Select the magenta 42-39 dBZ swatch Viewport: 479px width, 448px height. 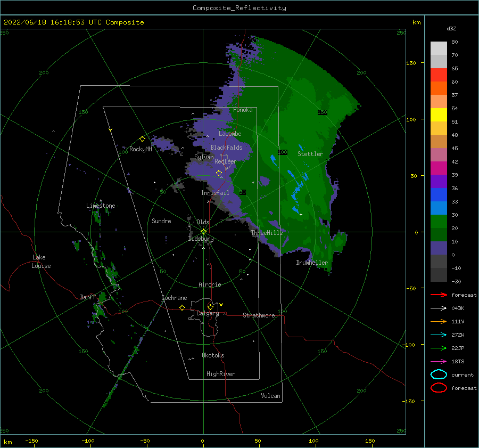(x=439, y=168)
